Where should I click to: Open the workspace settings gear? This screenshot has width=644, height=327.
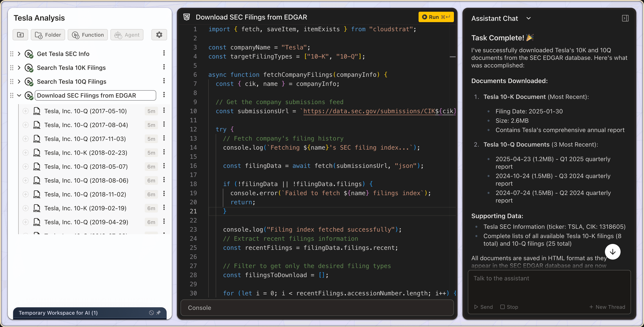tap(159, 35)
